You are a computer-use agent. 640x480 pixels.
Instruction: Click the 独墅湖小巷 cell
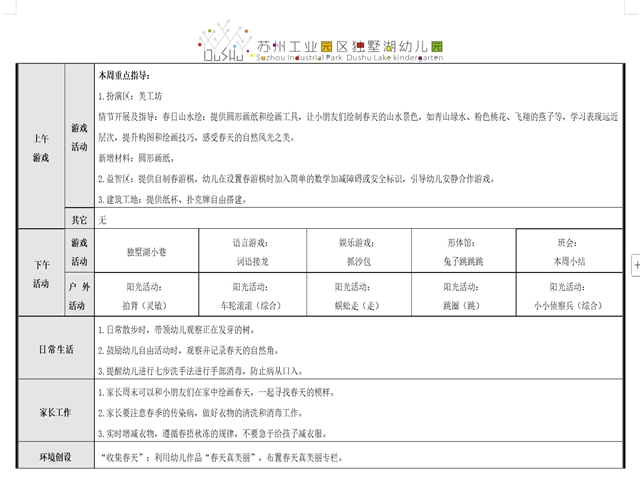(x=147, y=252)
